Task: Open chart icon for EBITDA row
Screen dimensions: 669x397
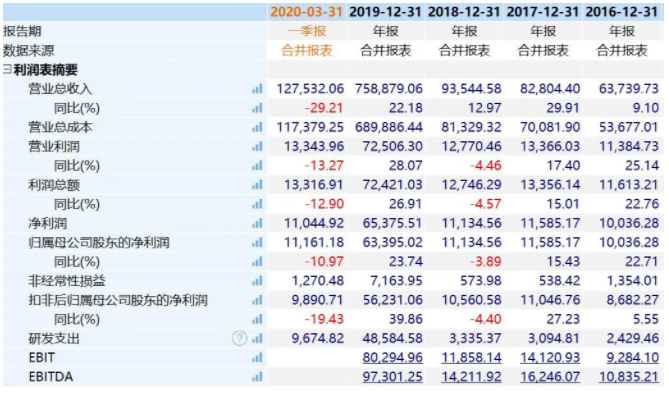Action: (257, 377)
